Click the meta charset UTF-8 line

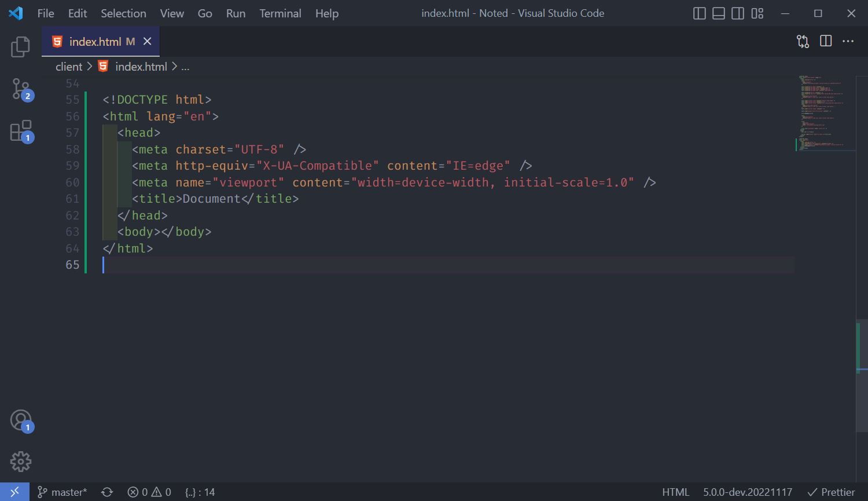tap(219, 149)
